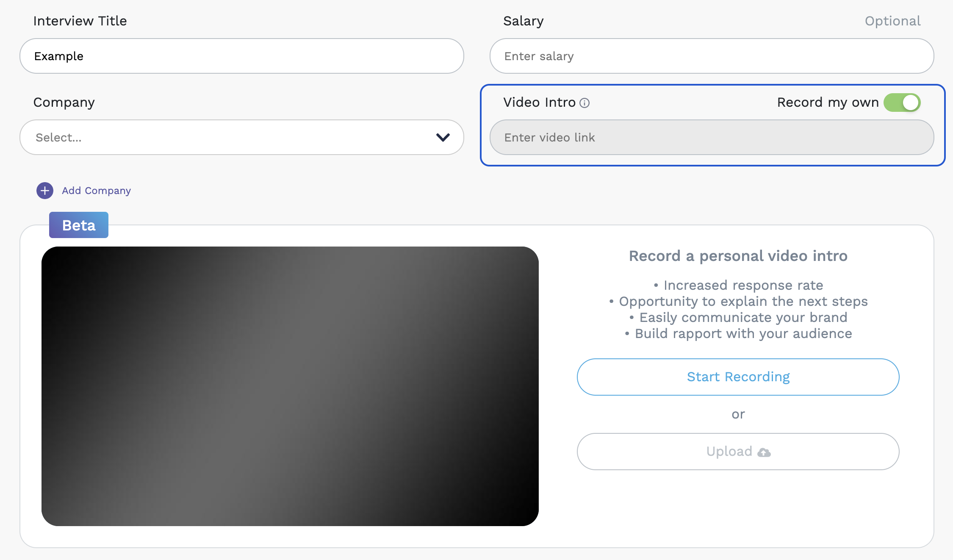Select the Interview Title field showing Example
Screen dimensions: 953x560
coord(241,55)
